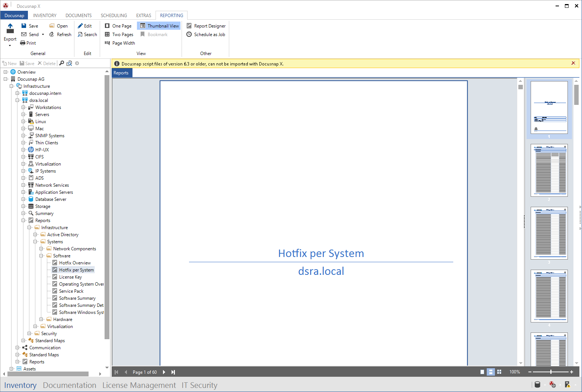Switch to Inventory module

point(20,385)
